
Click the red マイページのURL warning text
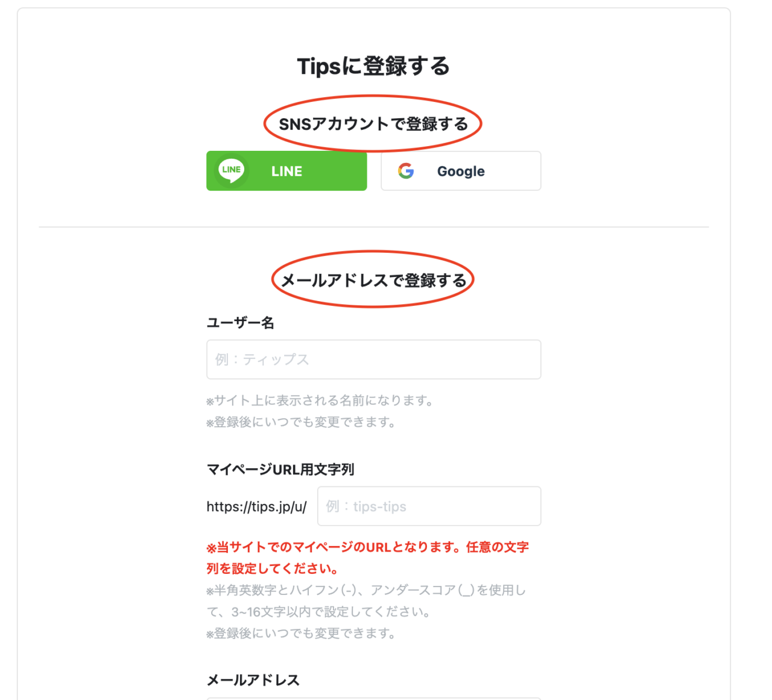(368, 558)
